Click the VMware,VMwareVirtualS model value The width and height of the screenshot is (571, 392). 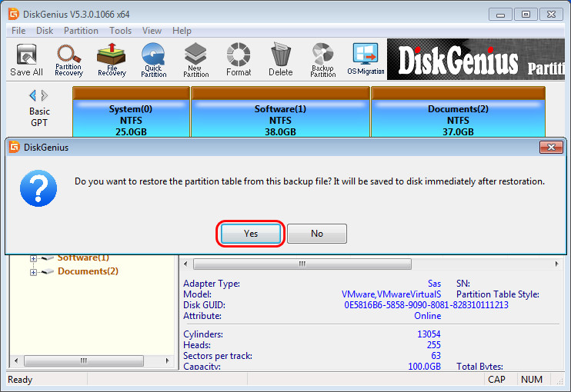pos(391,294)
